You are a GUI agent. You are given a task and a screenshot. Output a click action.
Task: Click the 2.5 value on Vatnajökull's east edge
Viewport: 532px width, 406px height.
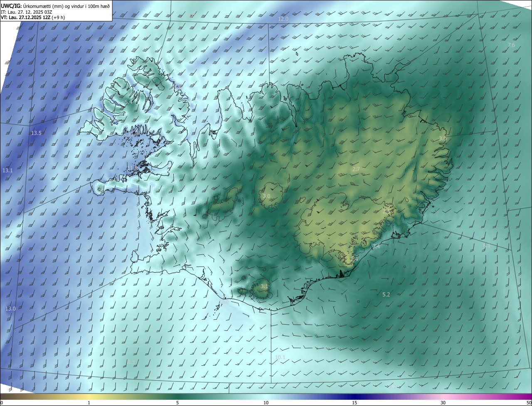pos(386,211)
